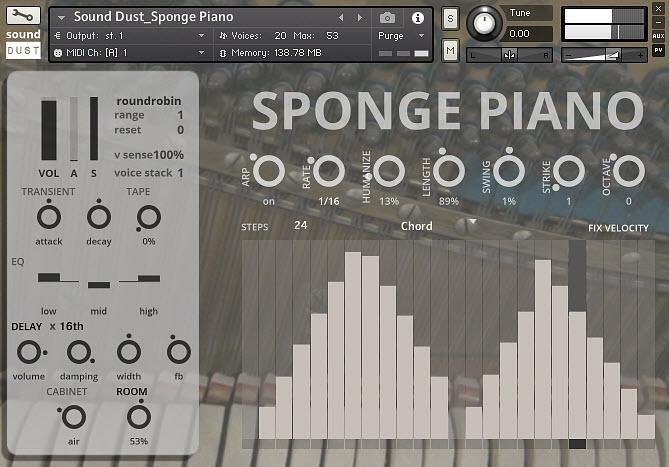
Task: Click the STRIKE knob
Action: click(569, 171)
